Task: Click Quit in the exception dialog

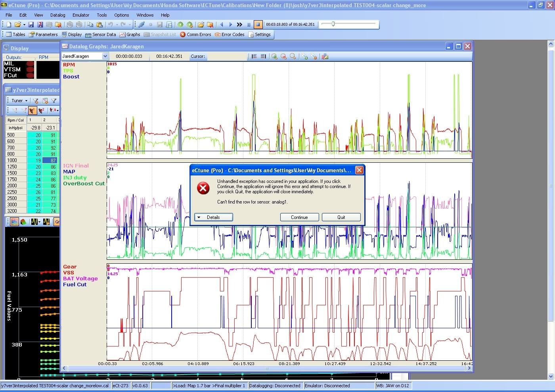Action: [x=341, y=217]
